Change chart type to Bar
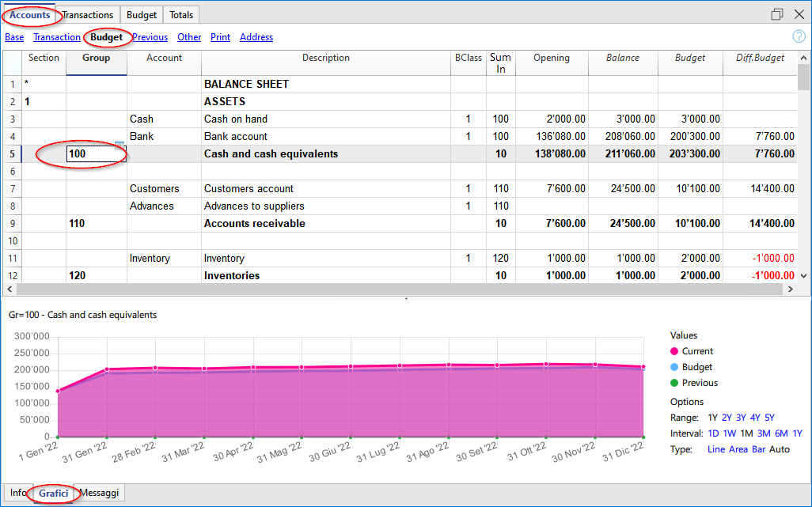Image resolution: width=812 pixels, height=507 pixels. tap(757, 448)
